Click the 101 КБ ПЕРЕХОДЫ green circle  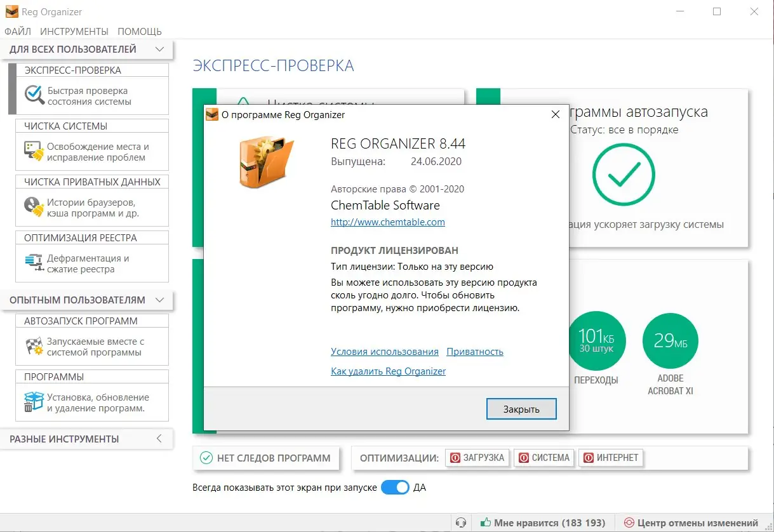coord(596,342)
